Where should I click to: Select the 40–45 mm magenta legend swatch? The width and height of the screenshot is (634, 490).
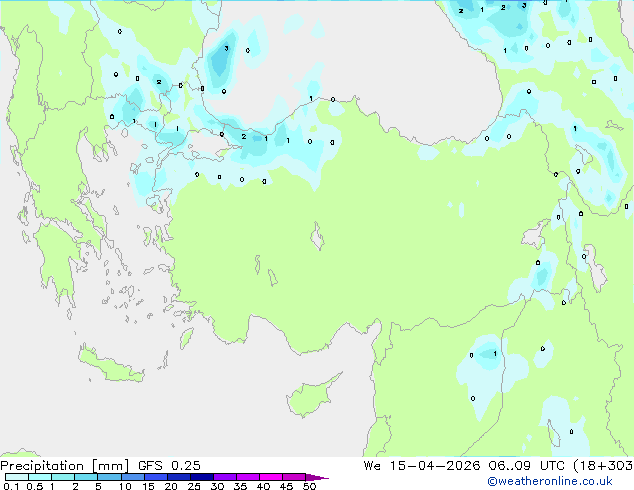[x=271, y=477]
